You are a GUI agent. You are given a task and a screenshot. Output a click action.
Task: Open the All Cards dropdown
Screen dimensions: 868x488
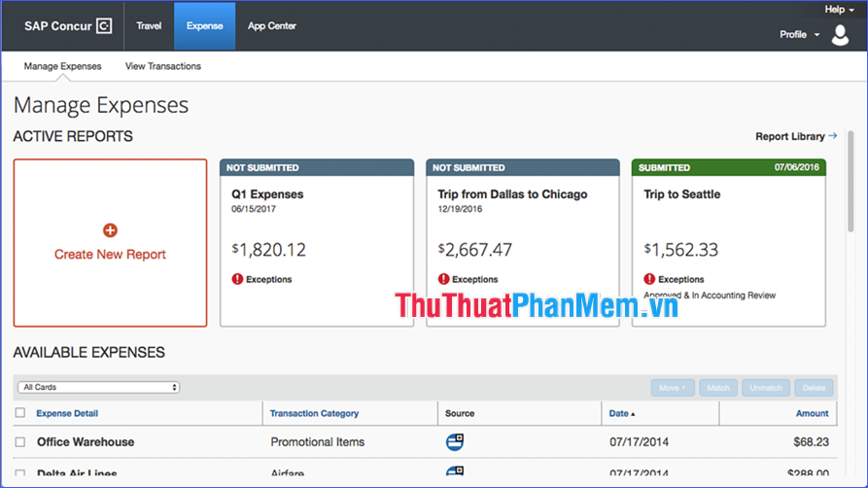coord(98,387)
